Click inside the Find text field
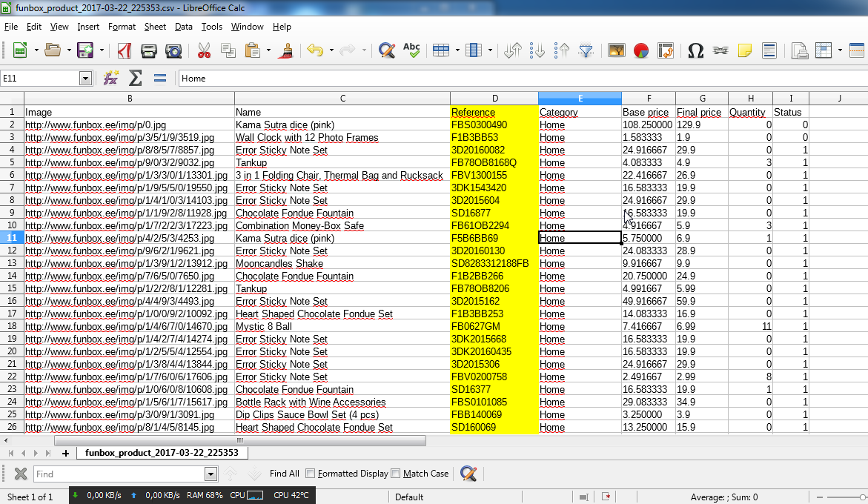Image resolution: width=868 pixels, height=504 pixels. [119, 474]
